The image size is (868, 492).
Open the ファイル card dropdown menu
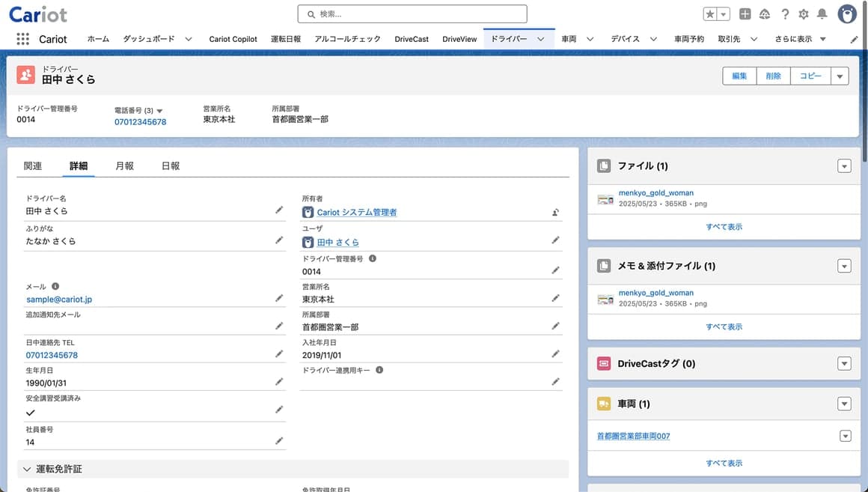(x=844, y=165)
